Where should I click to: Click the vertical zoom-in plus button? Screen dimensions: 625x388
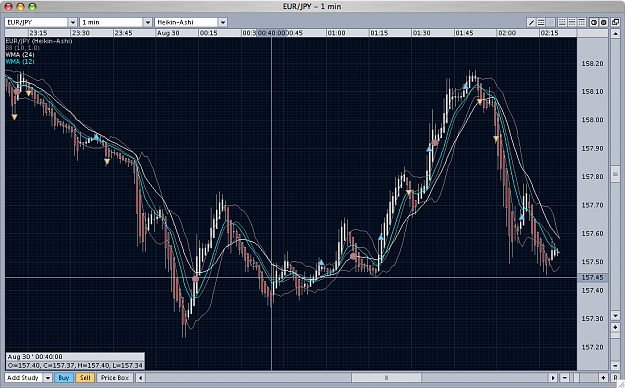(x=615, y=327)
